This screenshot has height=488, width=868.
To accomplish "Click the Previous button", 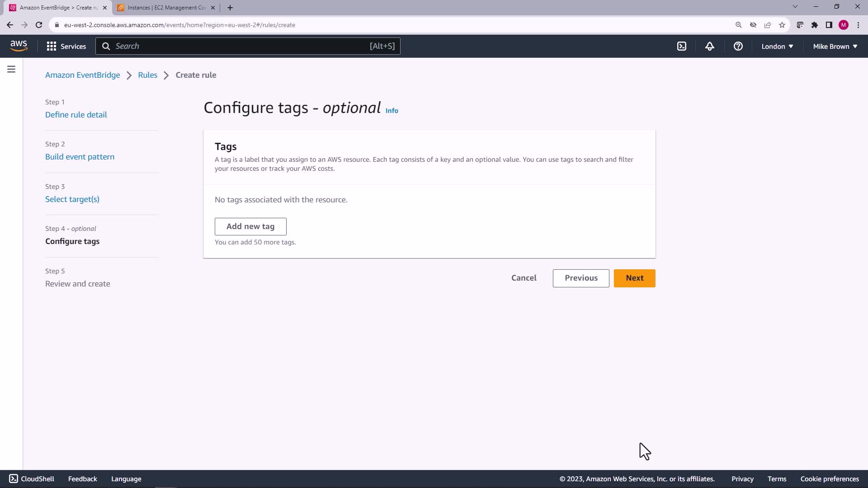I will point(580,278).
